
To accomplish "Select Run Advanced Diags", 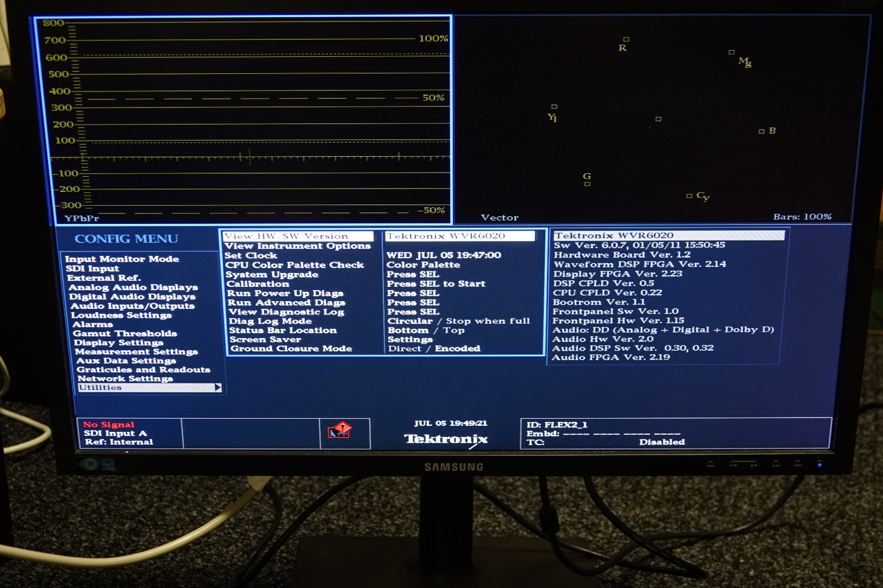I will 286,303.
